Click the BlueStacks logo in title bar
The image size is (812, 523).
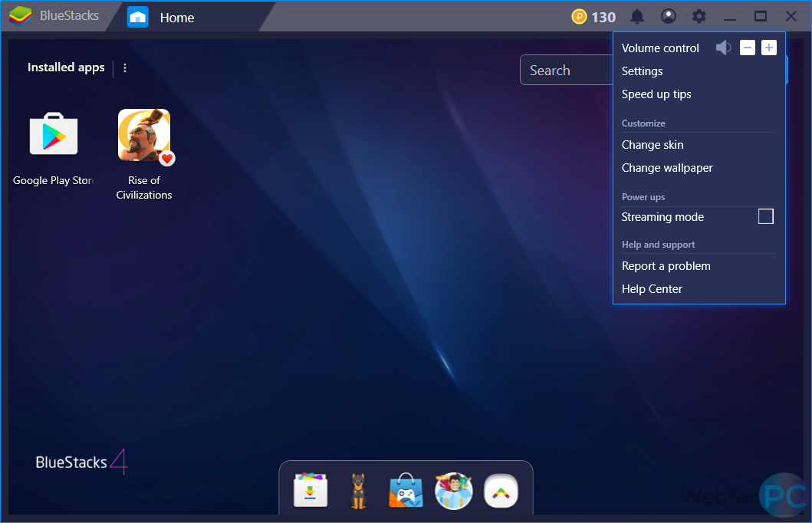point(21,16)
